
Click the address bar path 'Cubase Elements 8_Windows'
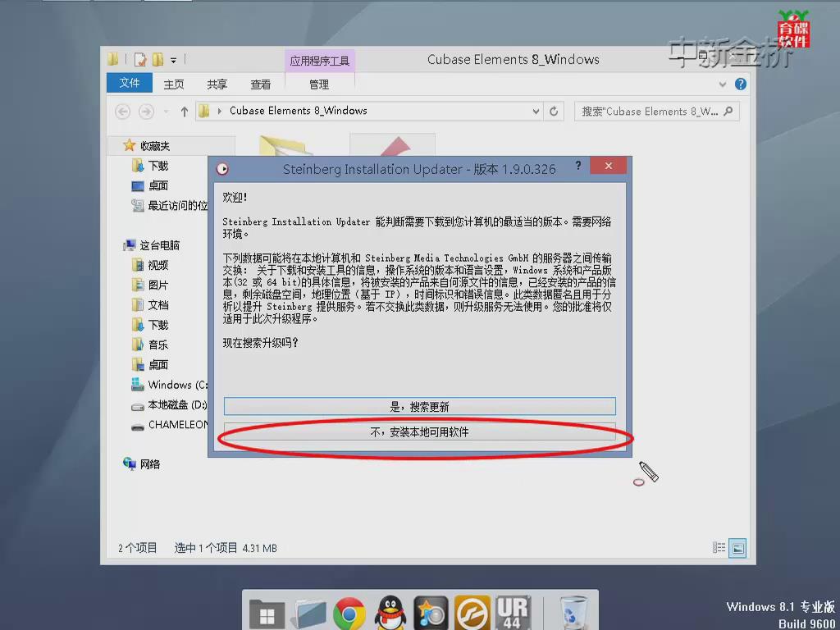point(299,111)
